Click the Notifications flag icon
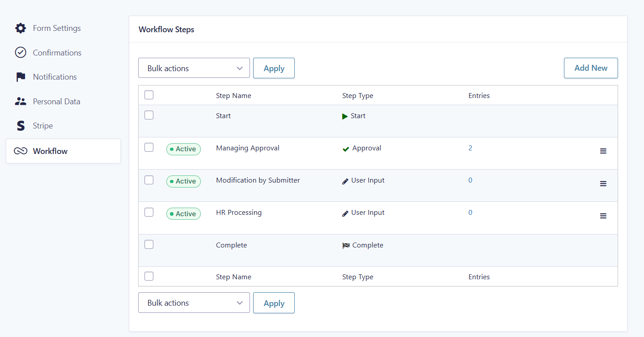644x337 pixels. [21, 77]
